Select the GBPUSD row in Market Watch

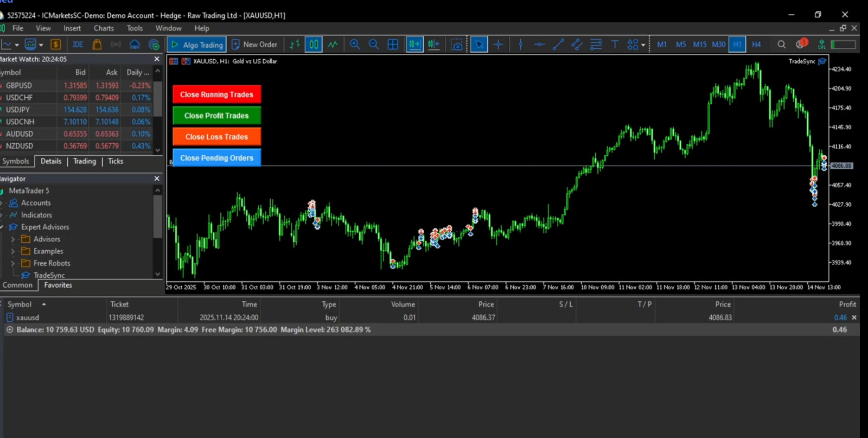[x=77, y=86]
